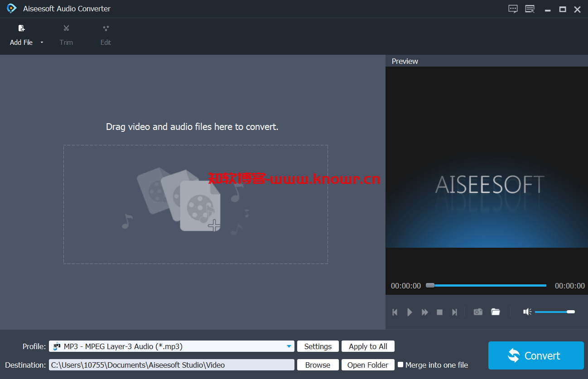
Task: Take a snapshot with the camera icon
Action: point(478,312)
